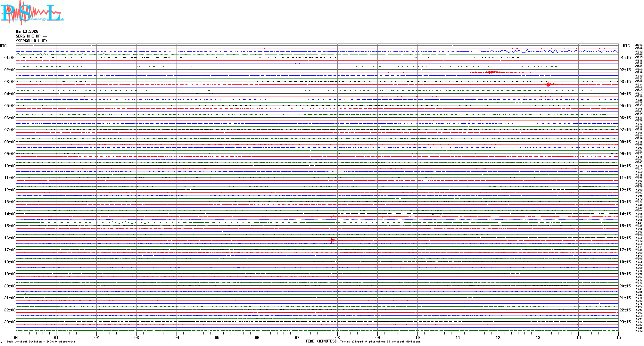Click minute 15 at the axis end
Image resolution: width=644 pixels, height=346 pixels.
618,337
